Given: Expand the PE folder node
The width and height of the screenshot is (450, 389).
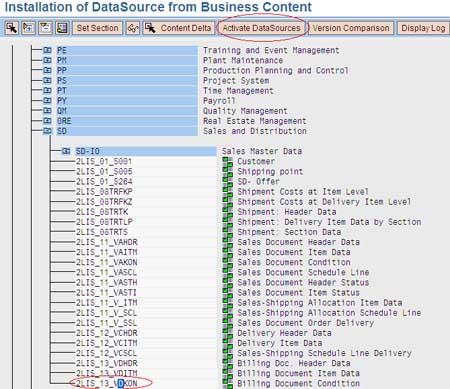Looking at the screenshot, I should (x=47, y=50).
